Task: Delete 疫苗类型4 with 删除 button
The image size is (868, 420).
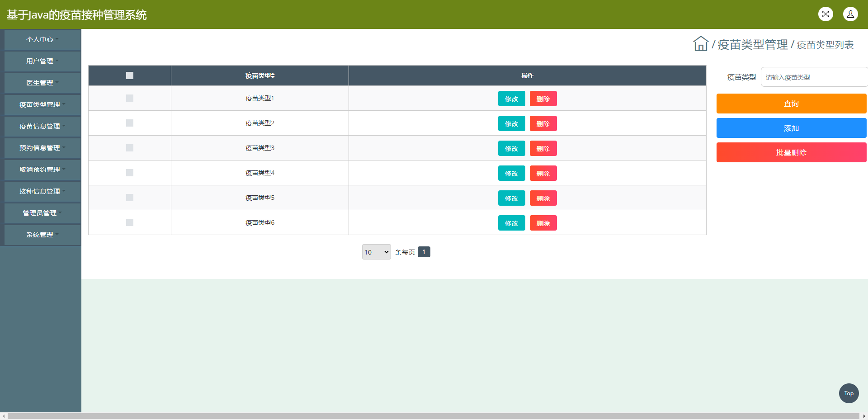Action: 543,173
